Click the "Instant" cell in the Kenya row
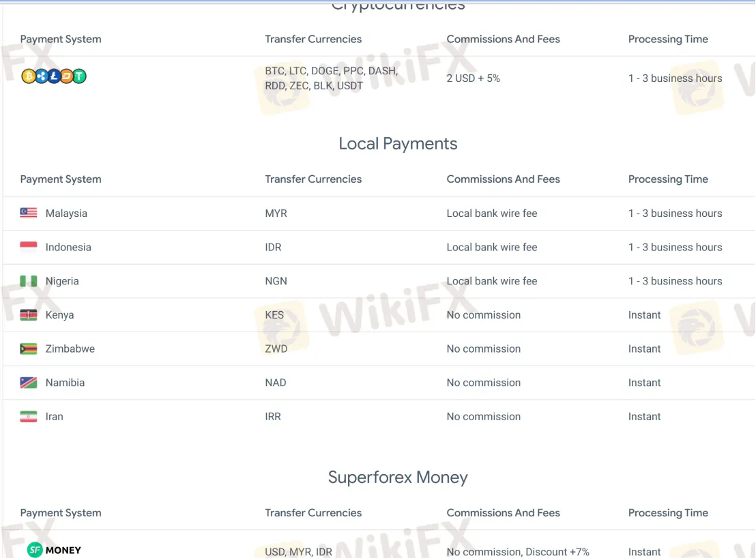This screenshot has height=558, width=756. pos(645,314)
